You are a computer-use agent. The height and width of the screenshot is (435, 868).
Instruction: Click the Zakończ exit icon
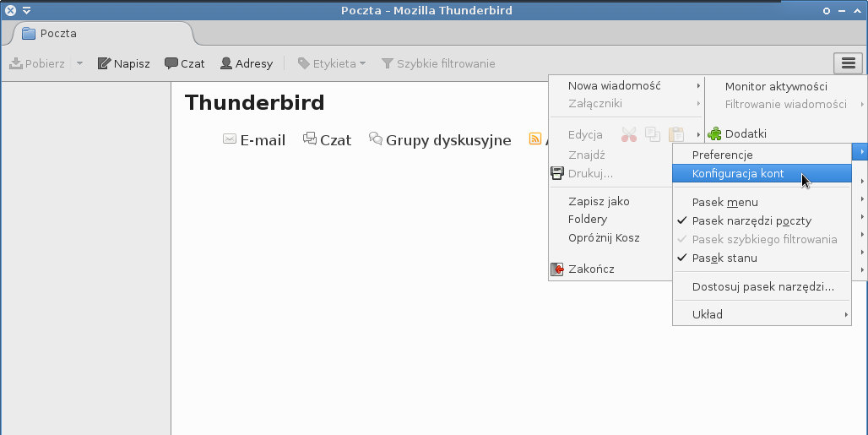click(x=557, y=269)
